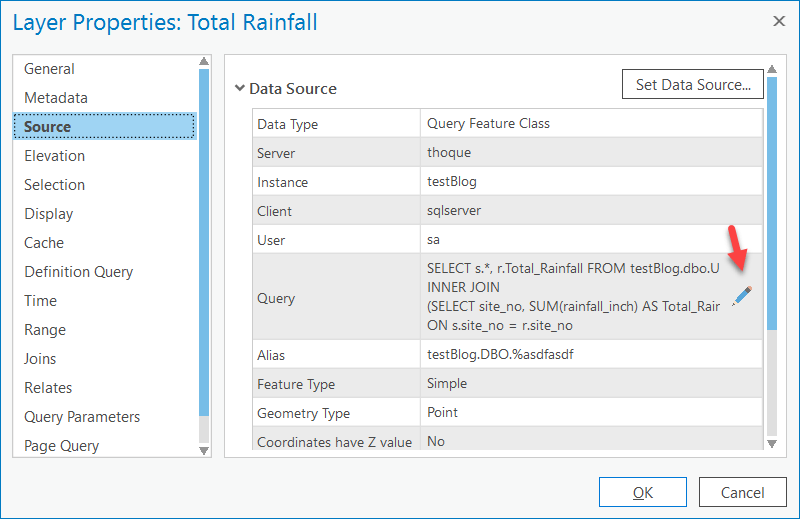Click the 'Alias' row label
This screenshot has height=519, width=800.
(270, 355)
